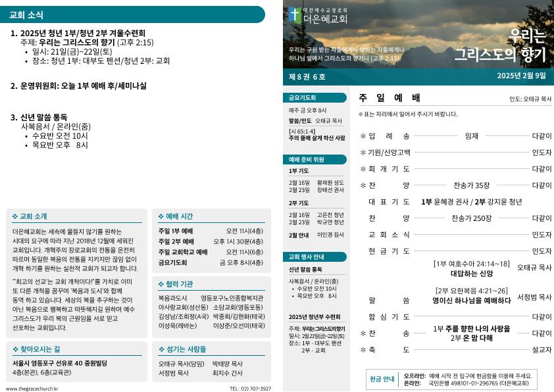Click the diamond icon before 찾아오시는 길

tap(15, 349)
